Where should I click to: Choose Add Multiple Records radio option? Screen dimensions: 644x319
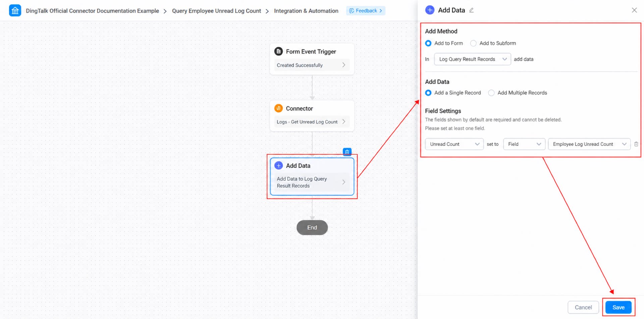(x=491, y=93)
